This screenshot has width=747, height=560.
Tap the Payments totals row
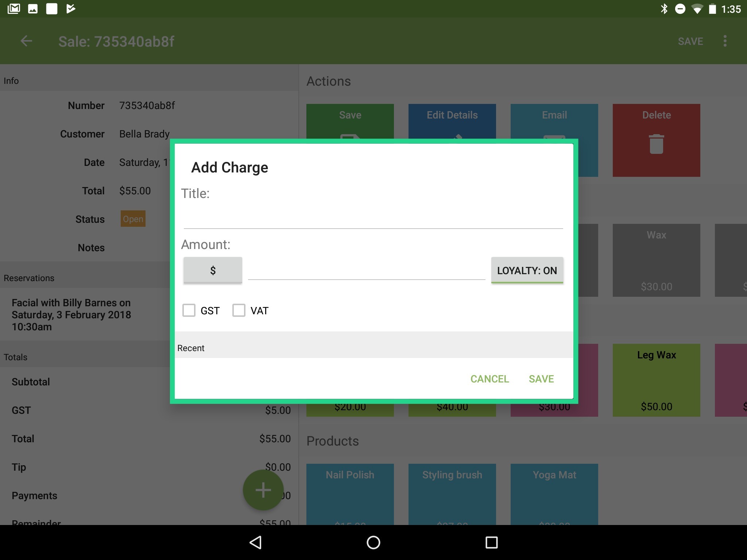click(x=150, y=495)
